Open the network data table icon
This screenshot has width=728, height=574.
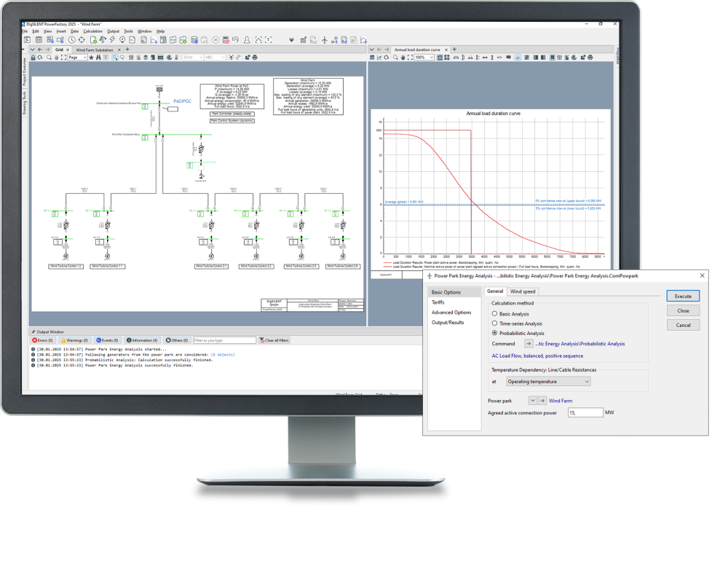click(39, 40)
